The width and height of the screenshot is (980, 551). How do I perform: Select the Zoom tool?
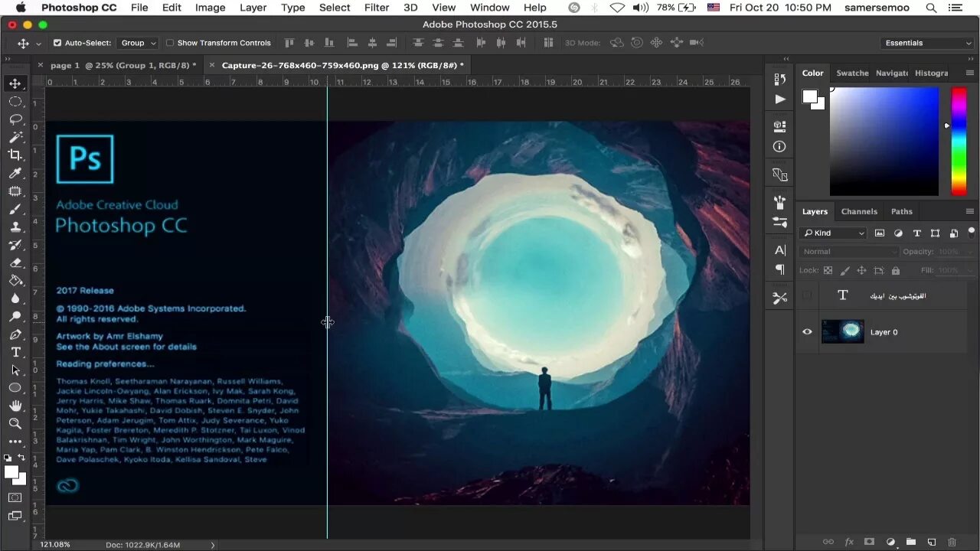15,423
